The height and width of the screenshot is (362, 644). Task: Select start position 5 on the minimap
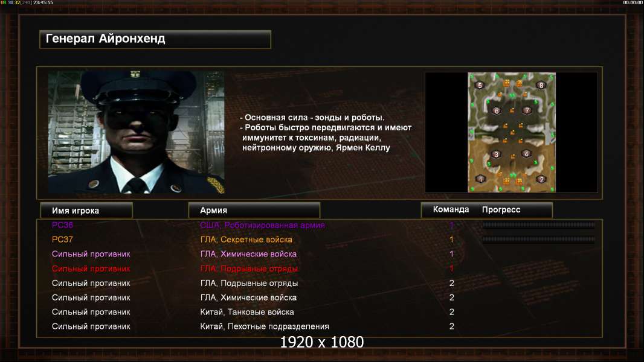(x=480, y=86)
